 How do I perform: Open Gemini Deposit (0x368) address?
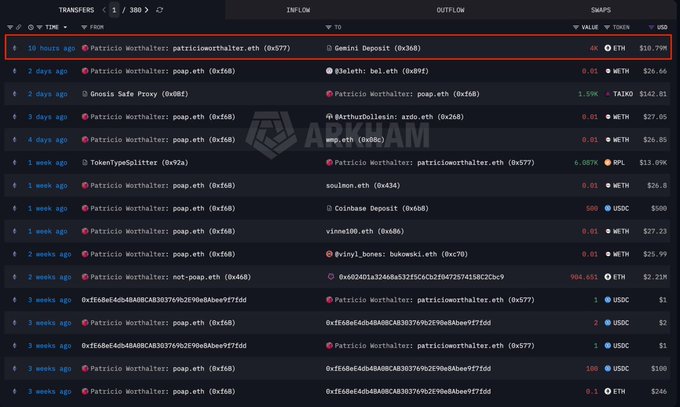[x=377, y=48]
